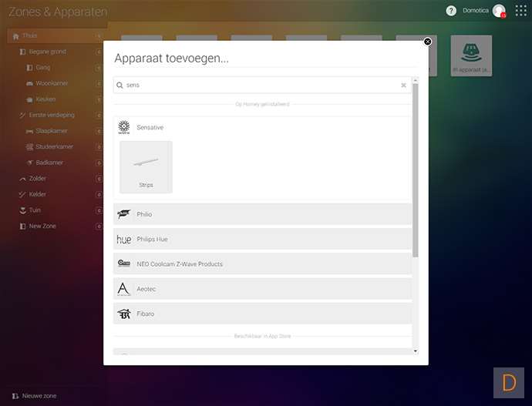This screenshot has height=406, width=532.
Task: Click the scrollbar up arrow
Action: (416, 80)
